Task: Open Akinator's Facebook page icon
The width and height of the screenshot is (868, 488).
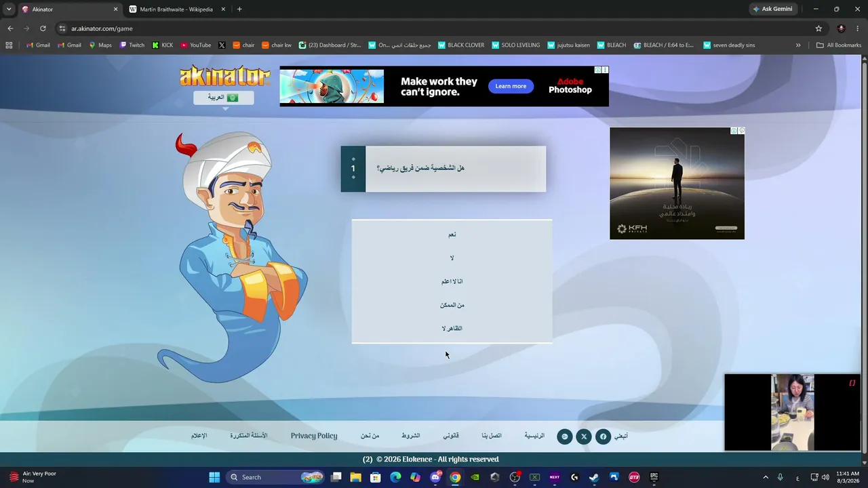Action: click(x=603, y=436)
